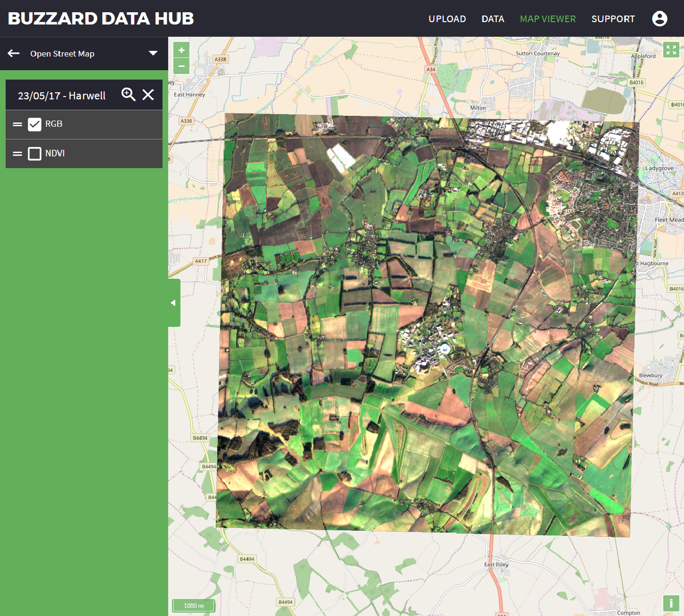Viewport: 684px width, 616px height.
Task: Remove the 23/05/17 - Harwell dataset
Action: click(148, 95)
